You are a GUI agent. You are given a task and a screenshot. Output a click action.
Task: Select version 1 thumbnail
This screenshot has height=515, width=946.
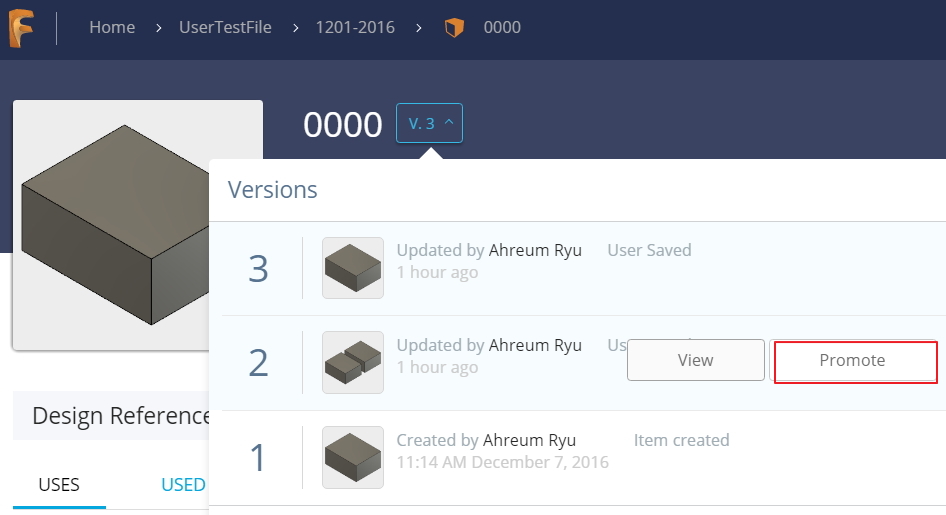pos(353,457)
